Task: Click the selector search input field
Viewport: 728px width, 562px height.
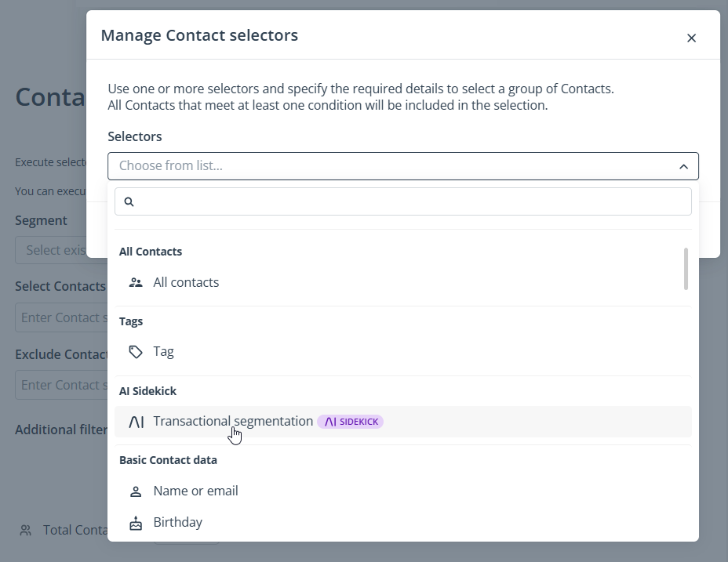Action: click(392, 201)
